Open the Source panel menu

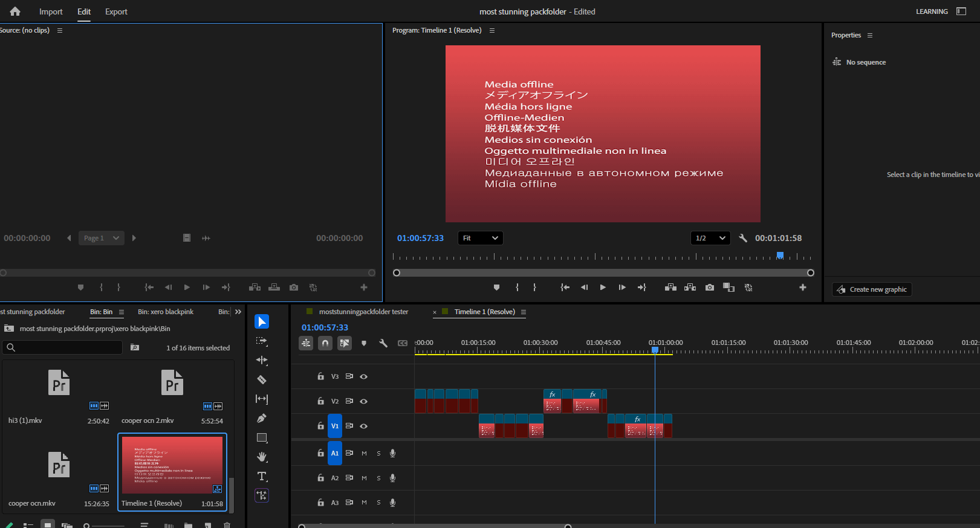[x=59, y=30]
